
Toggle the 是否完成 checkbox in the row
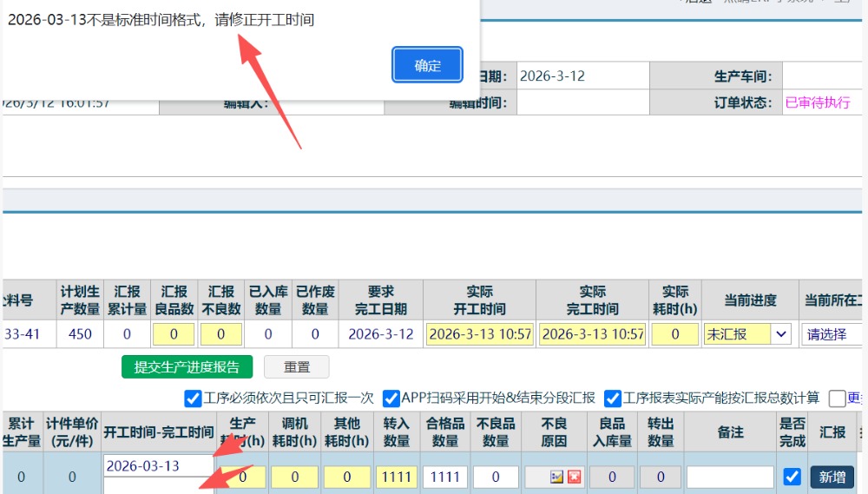(x=792, y=477)
